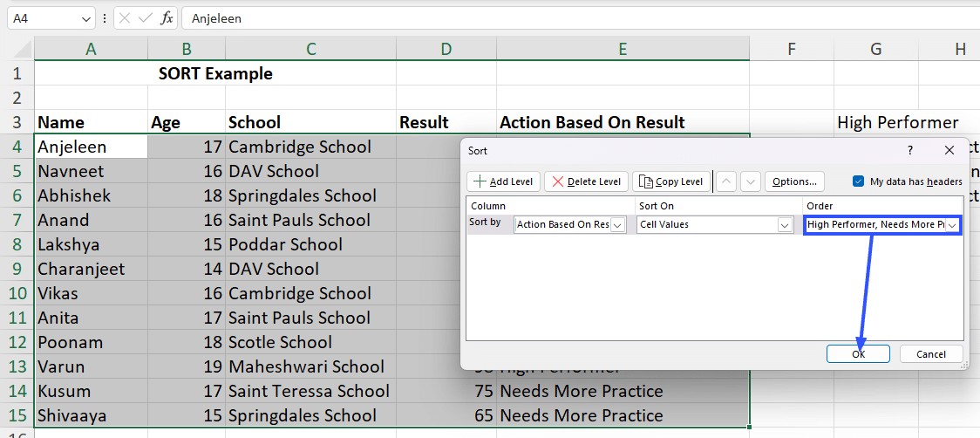Viewport: 980px width, 438px height.
Task: Select the cell containing Poonam
Action: [91, 342]
